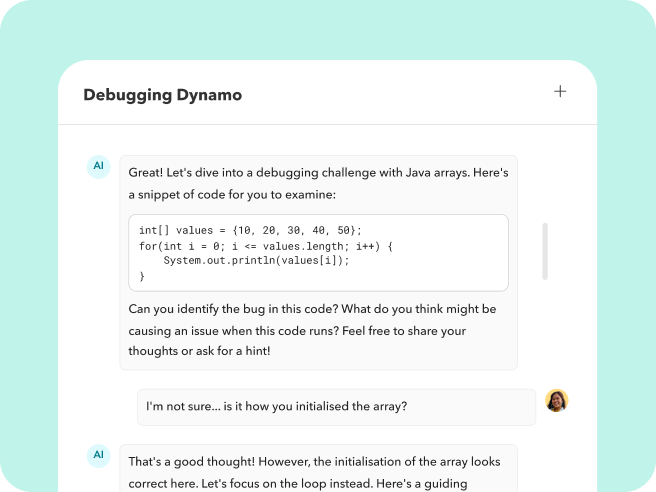Click the user profile photo avatar
This screenshot has height=492, width=656.
556,401
